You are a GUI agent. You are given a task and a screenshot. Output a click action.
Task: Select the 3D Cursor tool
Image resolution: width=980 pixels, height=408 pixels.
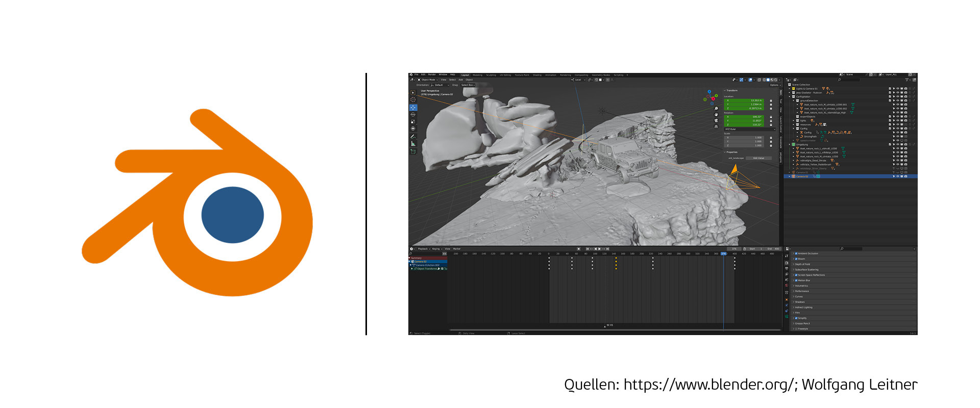click(x=413, y=100)
